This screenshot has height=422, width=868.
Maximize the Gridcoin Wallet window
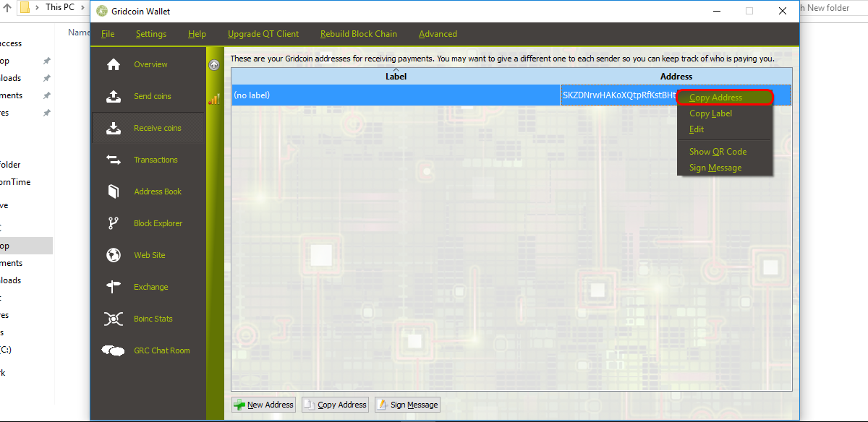click(749, 11)
